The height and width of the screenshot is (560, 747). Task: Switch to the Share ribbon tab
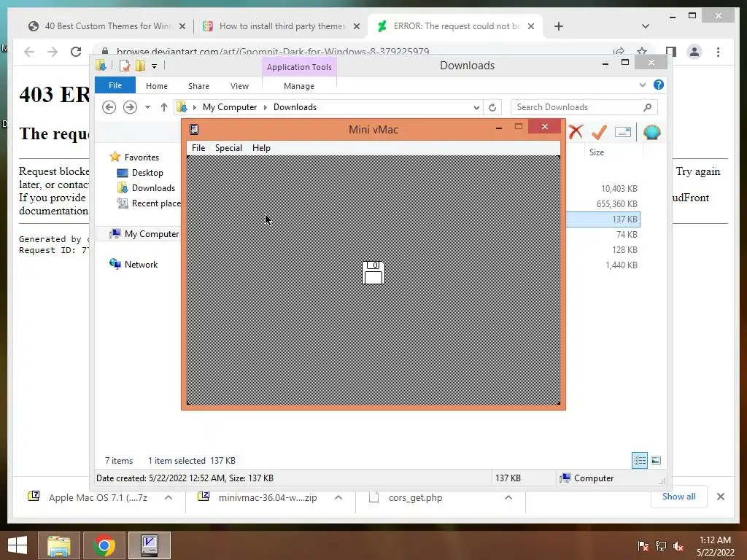pyautogui.click(x=198, y=86)
